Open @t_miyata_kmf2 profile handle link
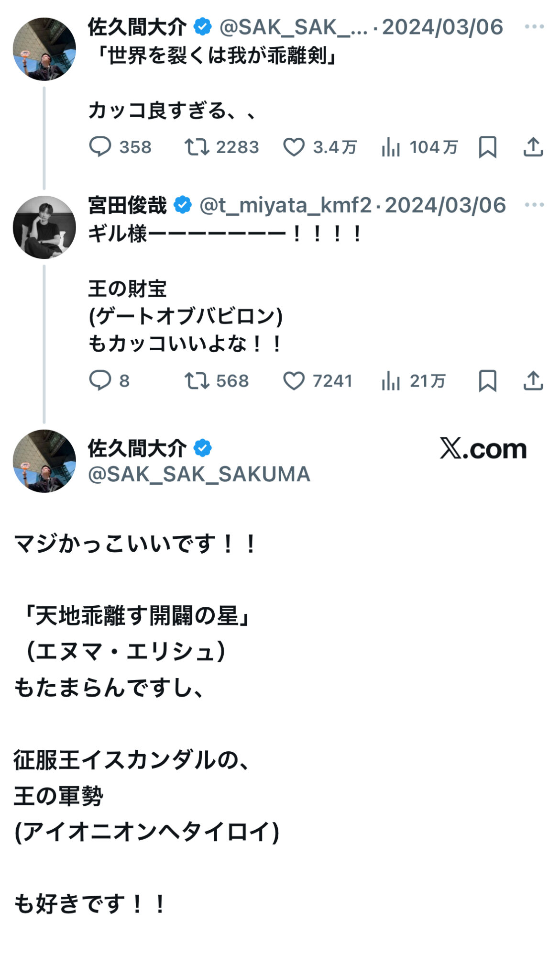This screenshot has width=560, height=957. click(285, 205)
